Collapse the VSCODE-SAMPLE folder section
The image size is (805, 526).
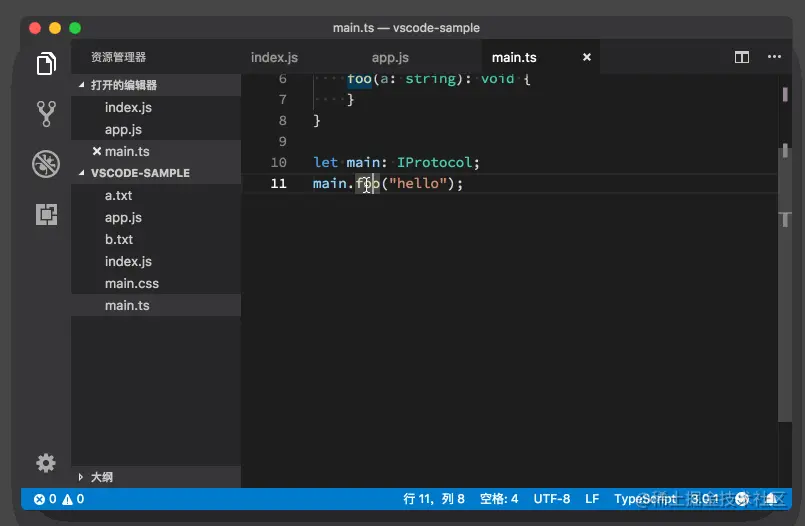156,173
